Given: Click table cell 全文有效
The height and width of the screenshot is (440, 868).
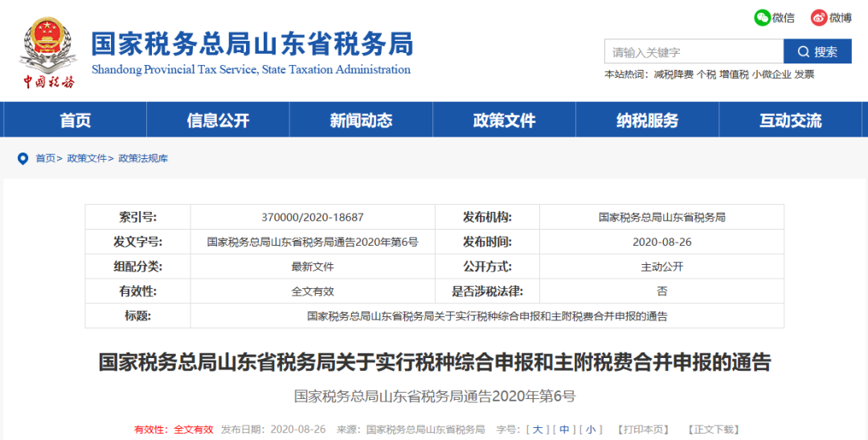Looking at the screenshot, I should click(x=313, y=291).
